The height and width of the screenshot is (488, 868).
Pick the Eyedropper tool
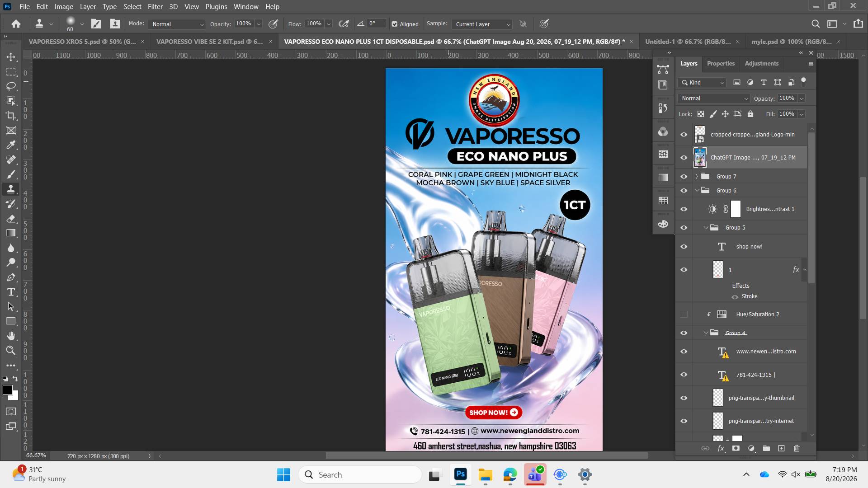click(11, 145)
